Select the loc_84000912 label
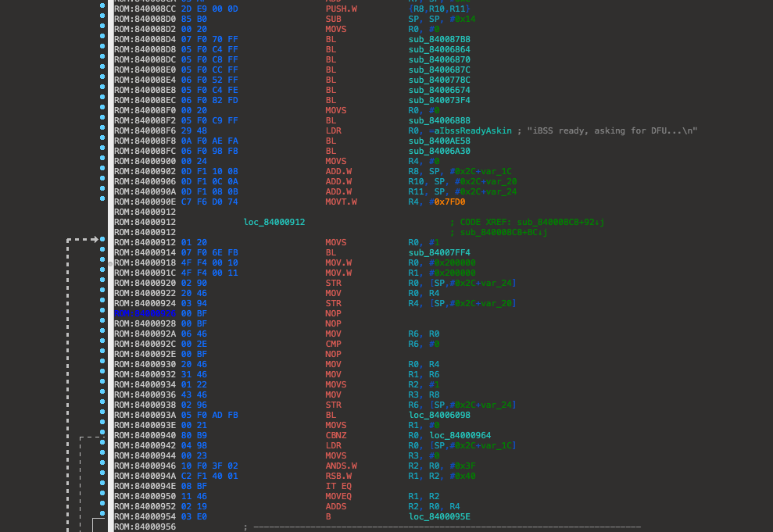 pyautogui.click(x=274, y=222)
